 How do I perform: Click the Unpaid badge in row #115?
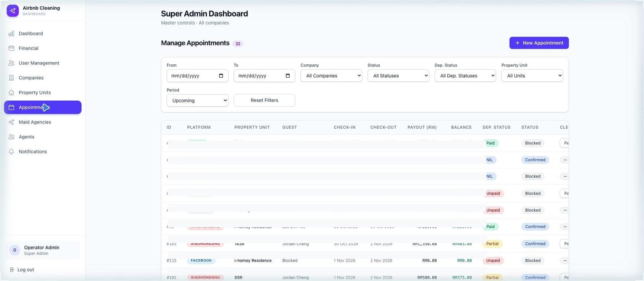[x=493, y=260]
